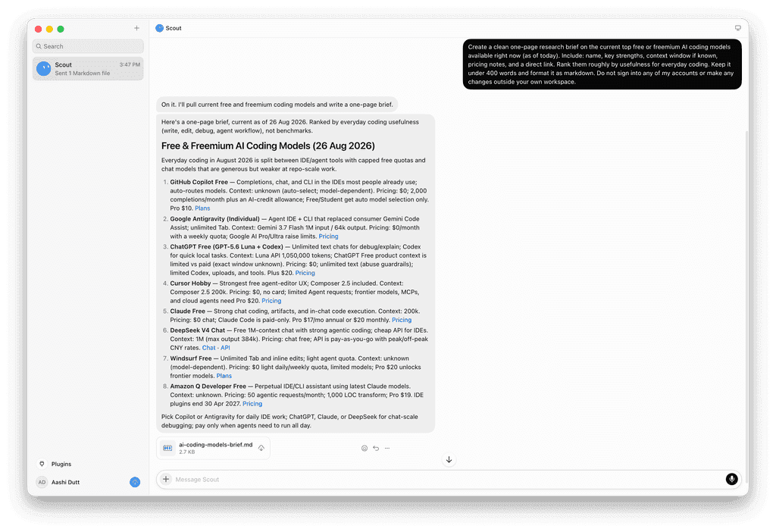Open the Pricing link for Claude Free
Screen dimensions: 776x532
[402, 321]
